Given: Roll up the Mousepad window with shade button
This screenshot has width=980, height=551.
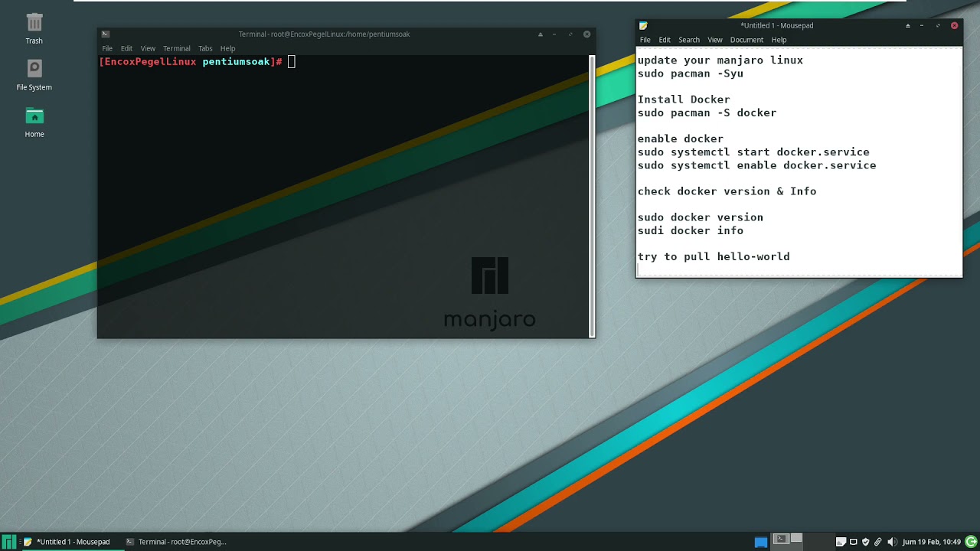Looking at the screenshot, I should [x=908, y=25].
